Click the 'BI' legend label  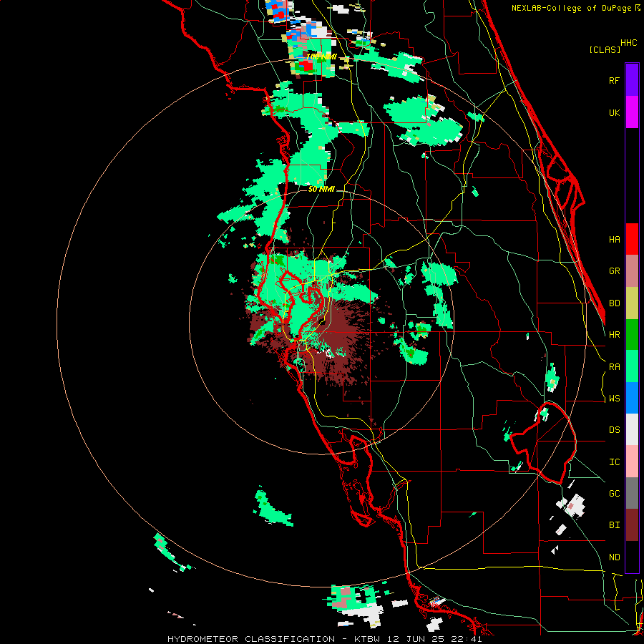[x=614, y=525]
